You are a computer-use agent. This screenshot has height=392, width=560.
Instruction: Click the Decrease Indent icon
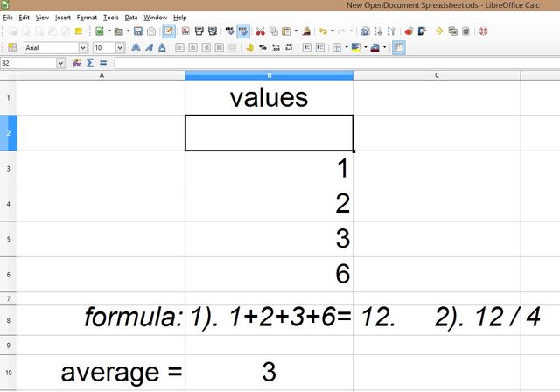(x=307, y=47)
